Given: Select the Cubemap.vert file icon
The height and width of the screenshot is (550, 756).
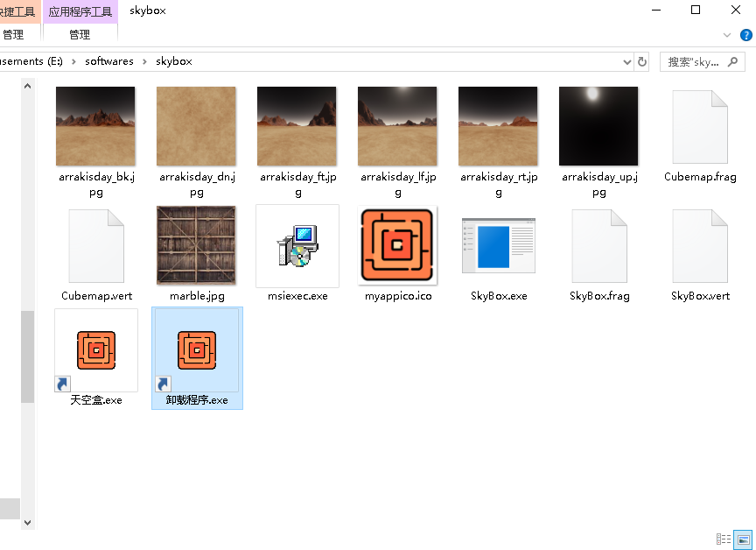Looking at the screenshot, I should click(96, 245).
